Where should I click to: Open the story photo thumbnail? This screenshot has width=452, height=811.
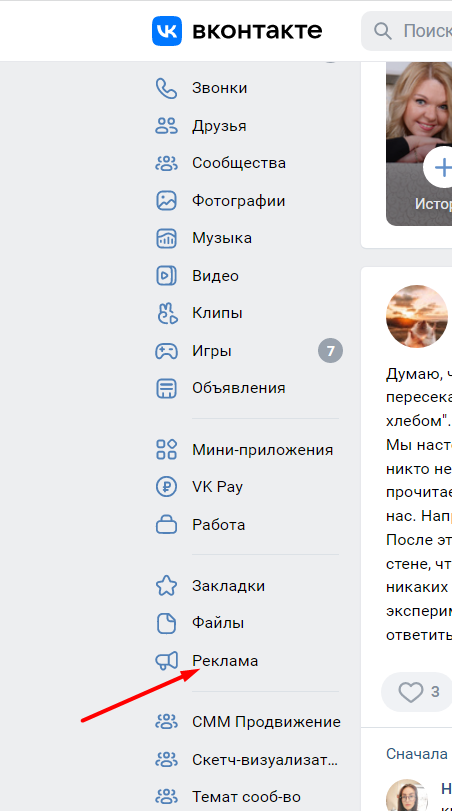pyautogui.click(x=419, y=144)
